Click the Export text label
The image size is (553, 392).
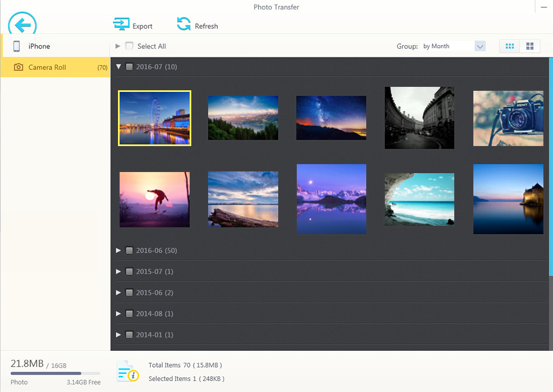pos(142,26)
